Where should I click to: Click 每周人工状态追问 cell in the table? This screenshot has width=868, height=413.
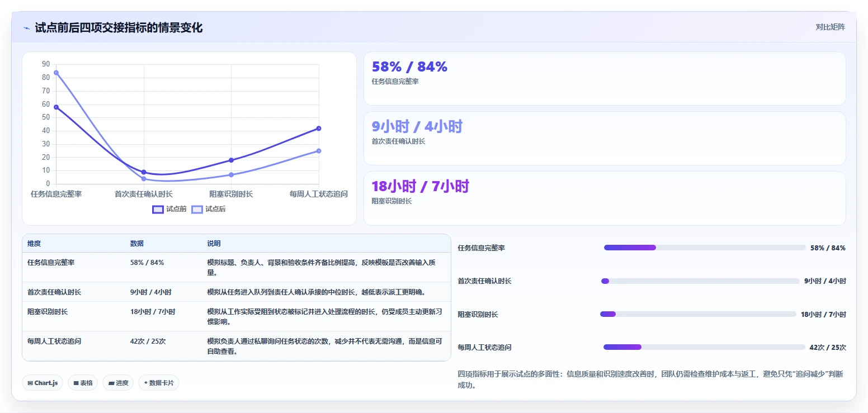coord(54,341)
